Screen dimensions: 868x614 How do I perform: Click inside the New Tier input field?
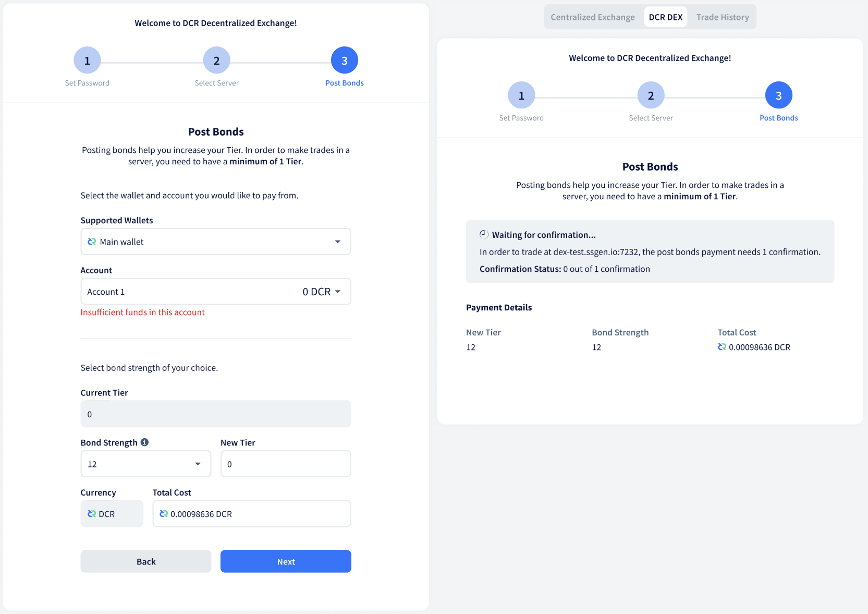(x=285, y=463)
